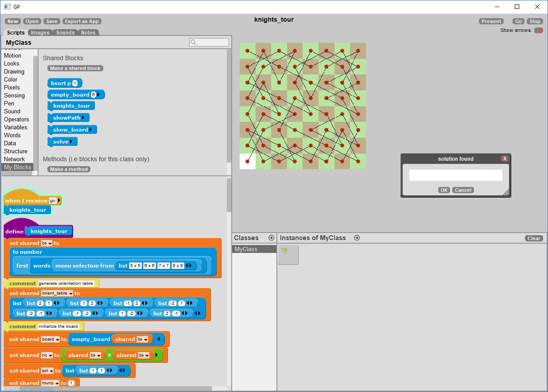The image size is (548, 392).
Task: Select the Sensing block category
Action: tap(14, 95)
